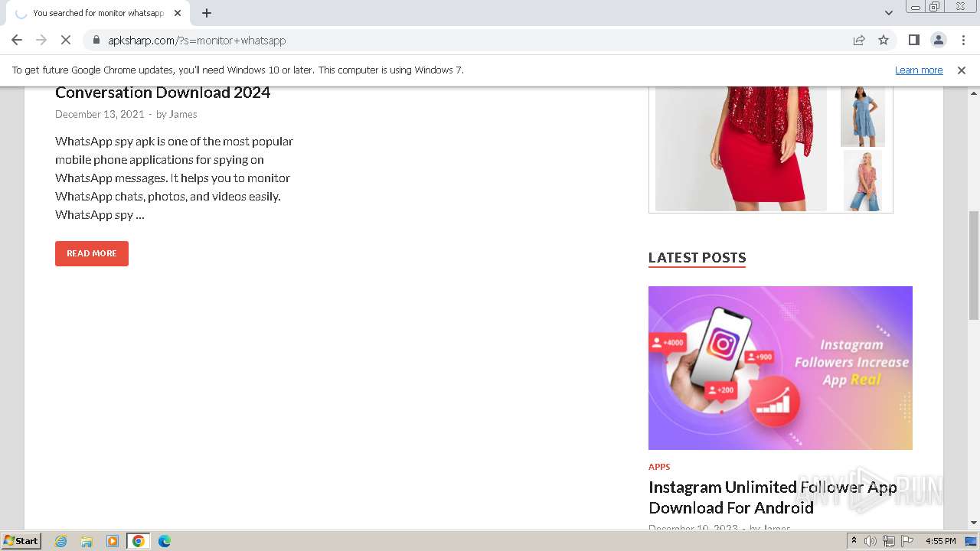Open the Instagram Unlimited Follower App post title
980x551 pixels.
pos(773,497)
